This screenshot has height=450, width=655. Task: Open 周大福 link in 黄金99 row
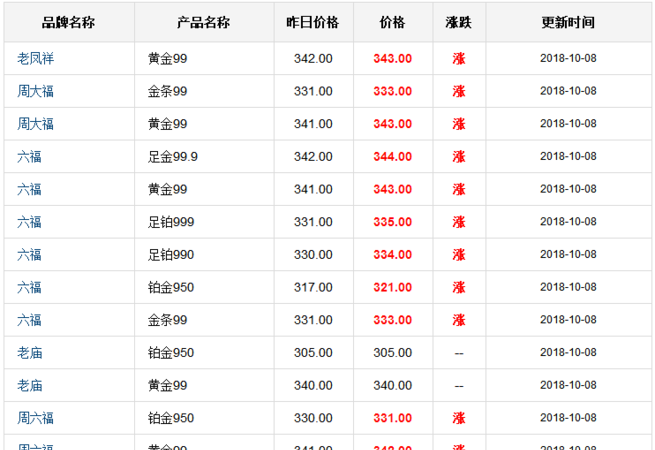(36, 124)
